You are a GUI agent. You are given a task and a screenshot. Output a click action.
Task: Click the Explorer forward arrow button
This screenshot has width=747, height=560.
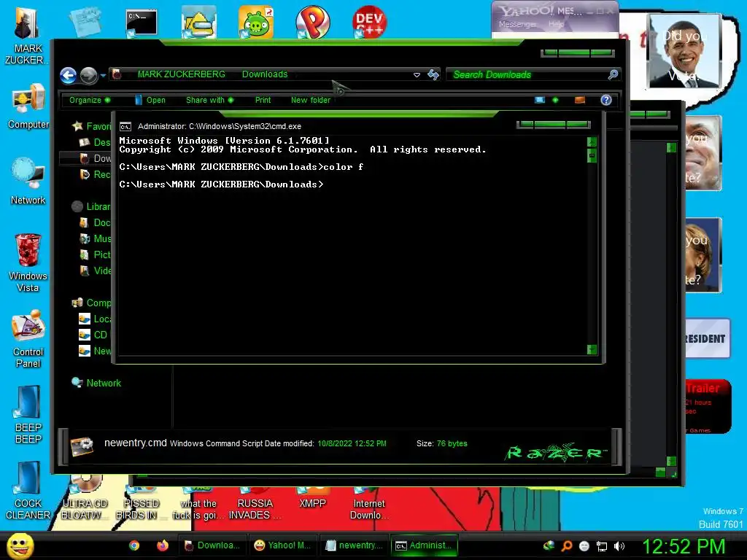pyautogui.click(x=88, y=75)
